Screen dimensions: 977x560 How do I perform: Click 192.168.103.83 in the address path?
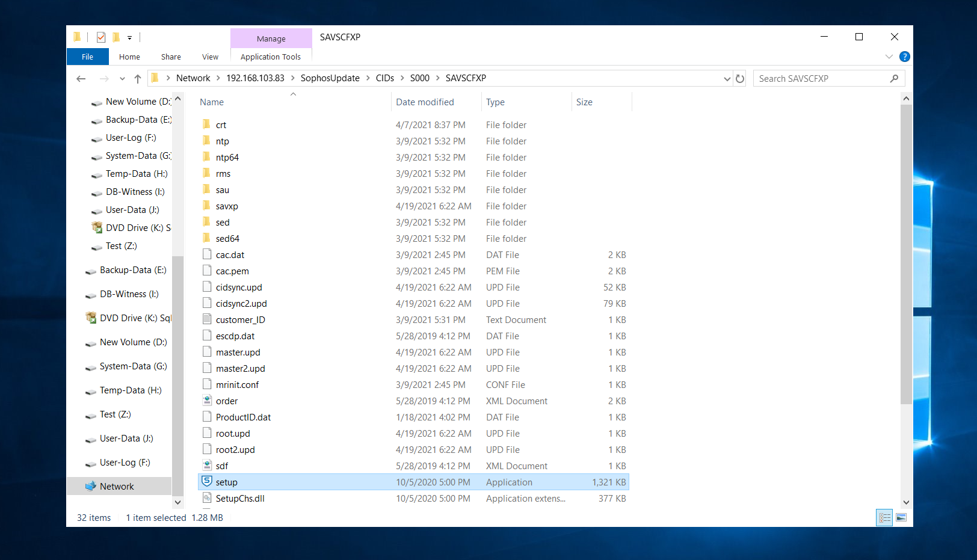point(255,78)
